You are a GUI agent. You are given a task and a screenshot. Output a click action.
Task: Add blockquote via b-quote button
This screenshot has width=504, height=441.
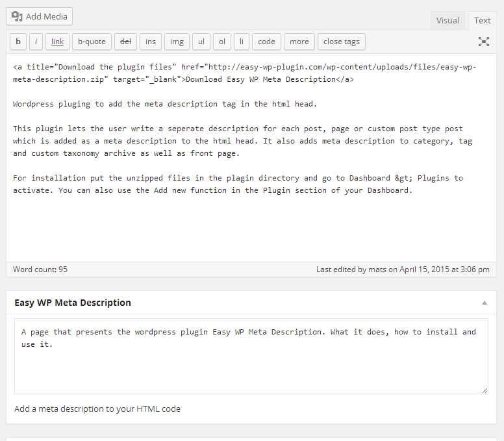tap(92, 42)
